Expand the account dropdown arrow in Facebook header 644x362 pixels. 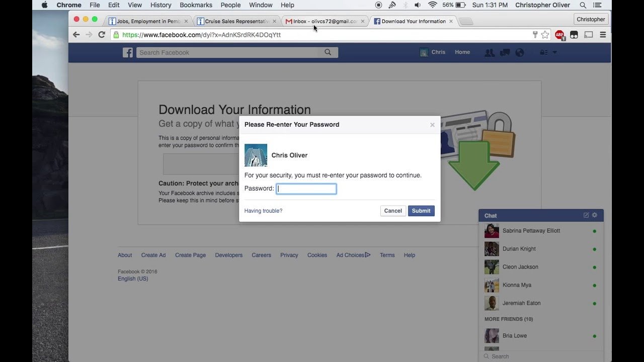(555, 52)
